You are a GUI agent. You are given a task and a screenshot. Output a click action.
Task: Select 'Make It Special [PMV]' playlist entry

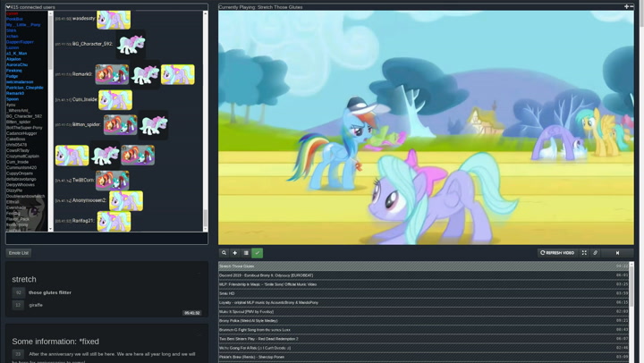tap(423, 311)
